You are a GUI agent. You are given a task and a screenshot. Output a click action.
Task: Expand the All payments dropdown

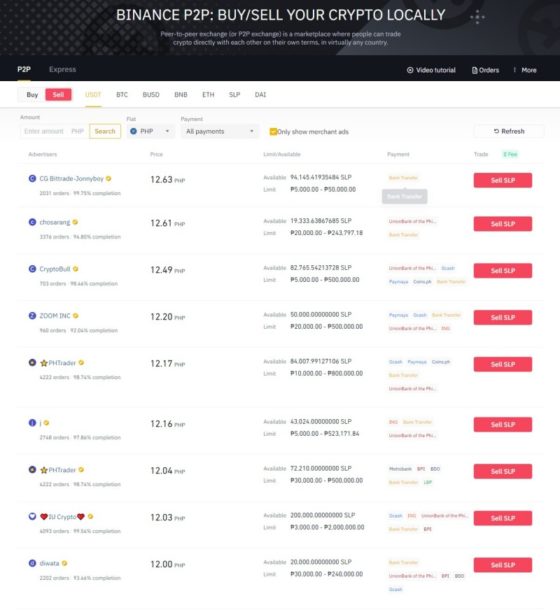click(x=220, y=131)
